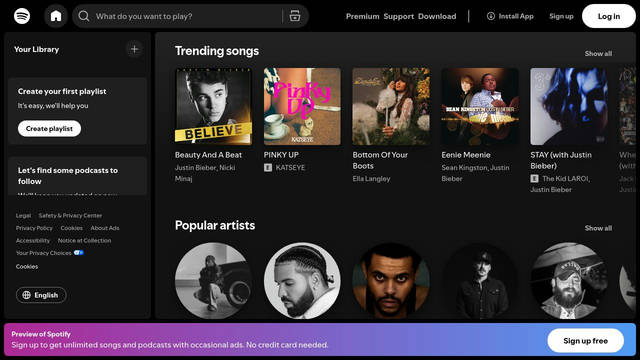This screenshot has height=360, width=640.
Task: Open Eenie Meenie cover art
Action: (x=480, y=107)
